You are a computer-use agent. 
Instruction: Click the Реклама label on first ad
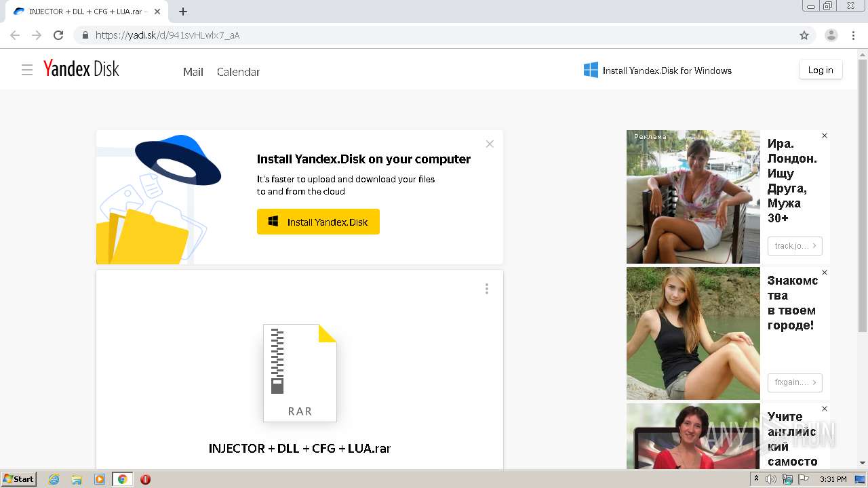(650, 136)
